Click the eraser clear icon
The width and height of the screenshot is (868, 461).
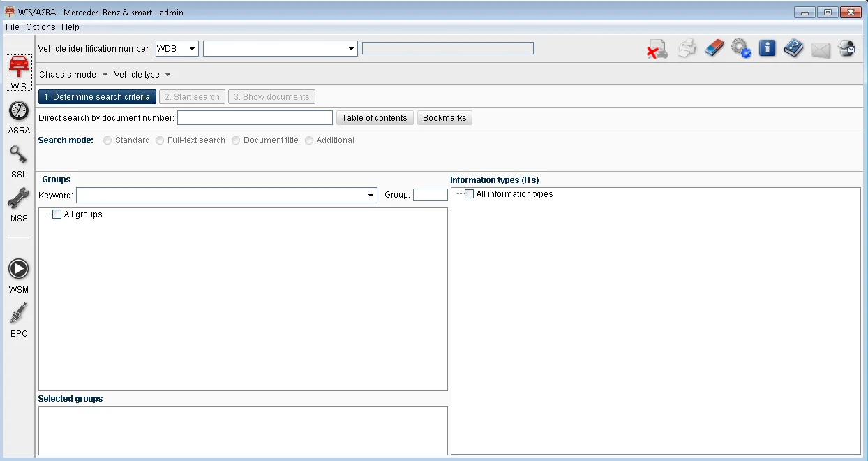(x=714, y=48)
